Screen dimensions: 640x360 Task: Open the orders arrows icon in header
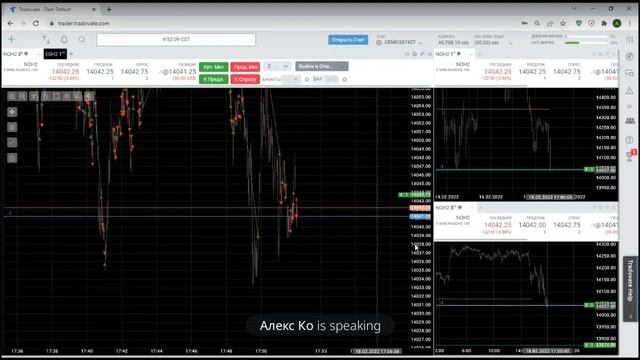pyautogui.click(x=46, y=40)
